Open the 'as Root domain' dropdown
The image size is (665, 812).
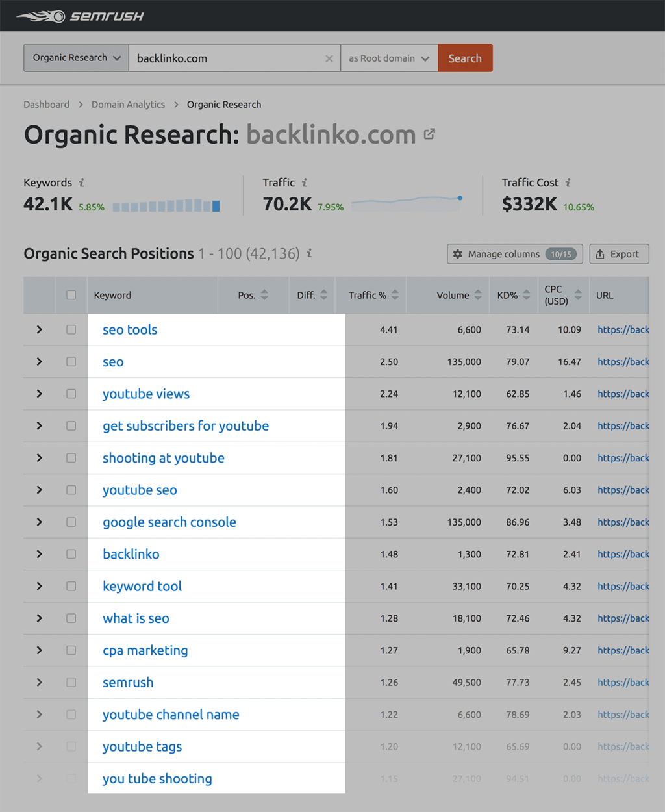pyautogui.click(x=388, y=58)
